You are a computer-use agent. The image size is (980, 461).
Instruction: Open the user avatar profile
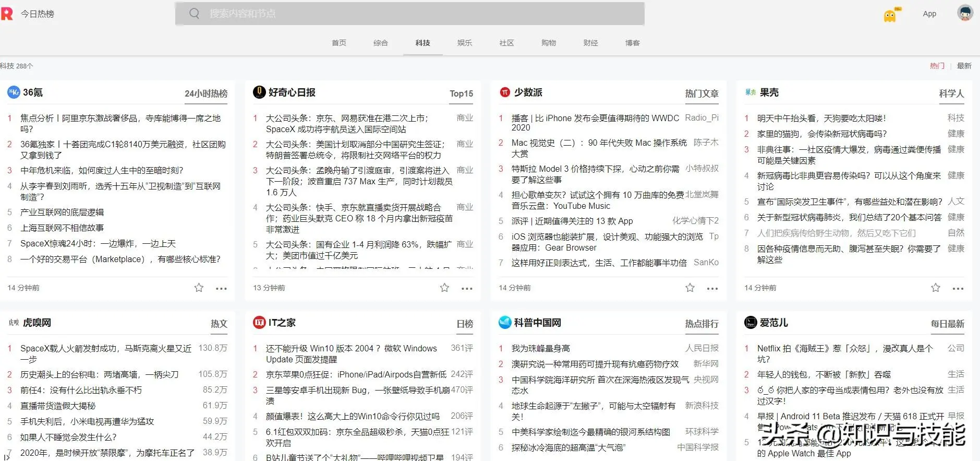pyautogui.click(x=965, y=13)
